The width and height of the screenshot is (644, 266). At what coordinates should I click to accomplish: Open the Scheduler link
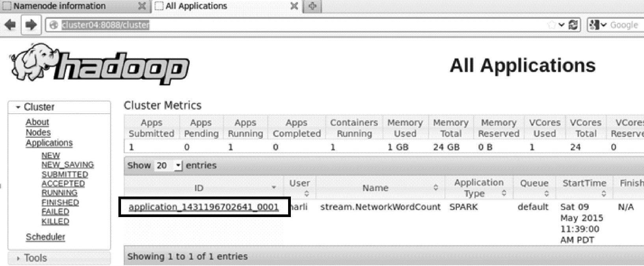tap(45, 237)
